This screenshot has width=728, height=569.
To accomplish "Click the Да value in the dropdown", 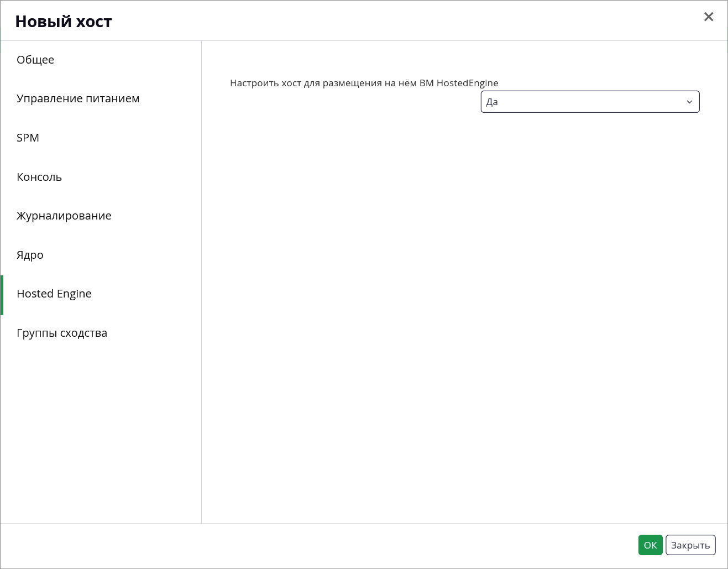I will [492, 102].
